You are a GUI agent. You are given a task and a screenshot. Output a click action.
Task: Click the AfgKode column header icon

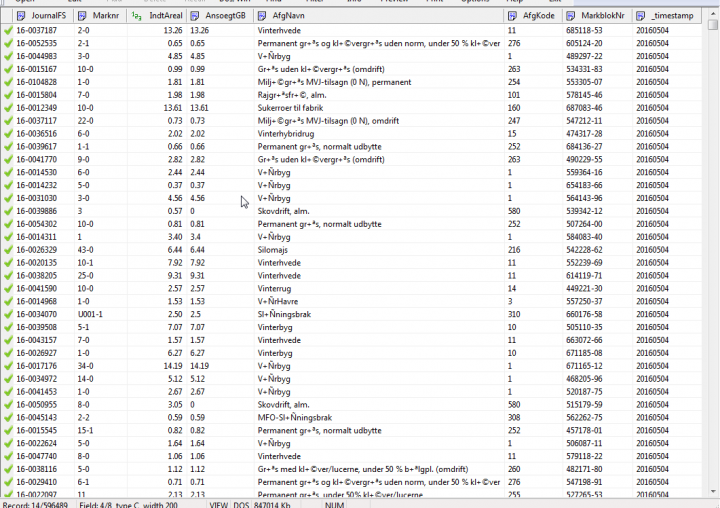514,16
